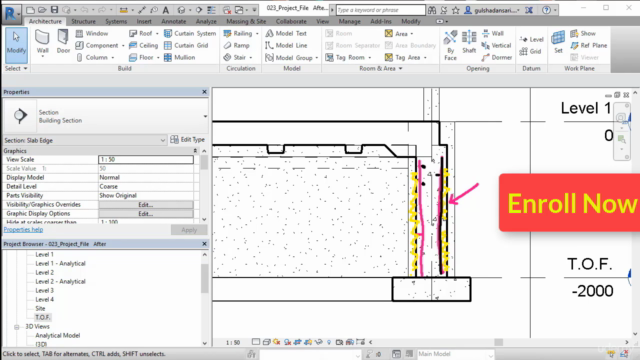640x360 pixels.
Task: Click the keyword search box
Action: coord(380,10)
